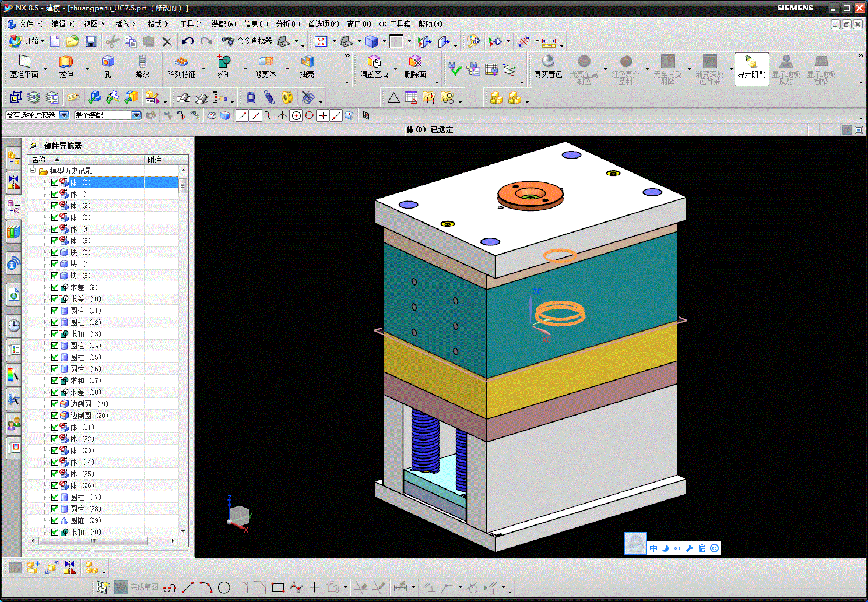The image size is (868, 602).
Task: Uncheck the 求和 (13) feature checkbox
Action: [55, 334]
